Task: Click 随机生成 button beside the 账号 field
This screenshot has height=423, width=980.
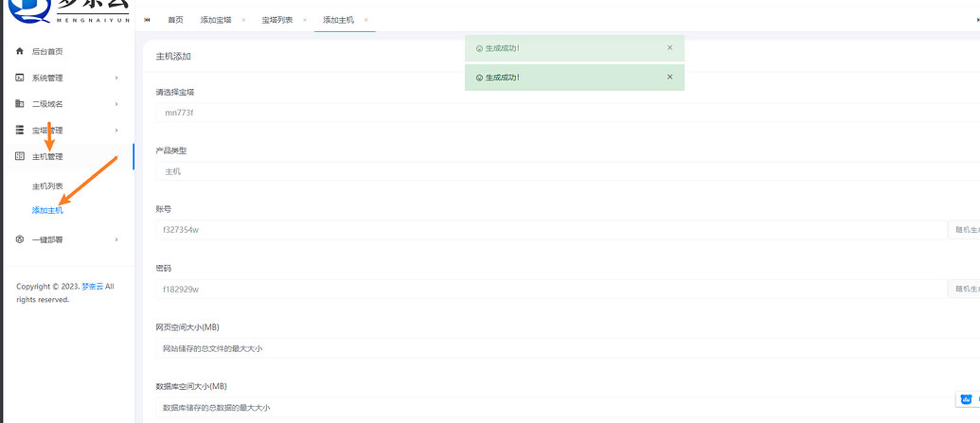Action: pos(964,230)
